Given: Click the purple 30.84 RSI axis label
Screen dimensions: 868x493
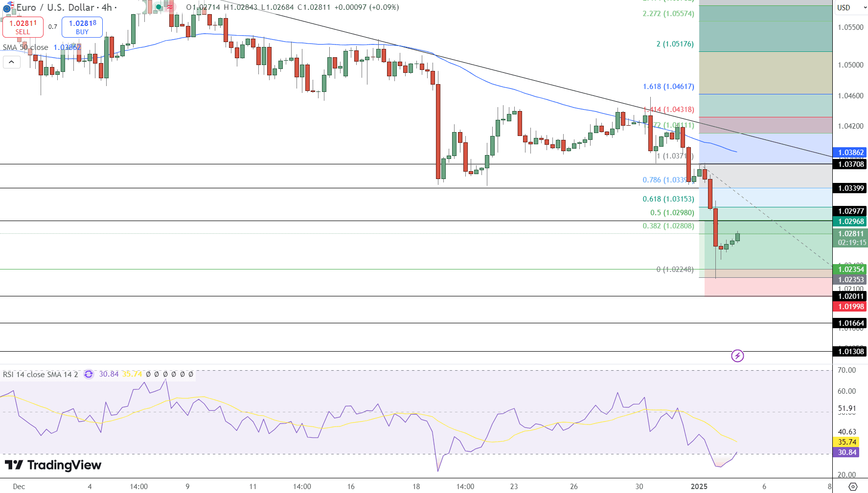Looking at the screenshot, I should (x=846, y=452).
